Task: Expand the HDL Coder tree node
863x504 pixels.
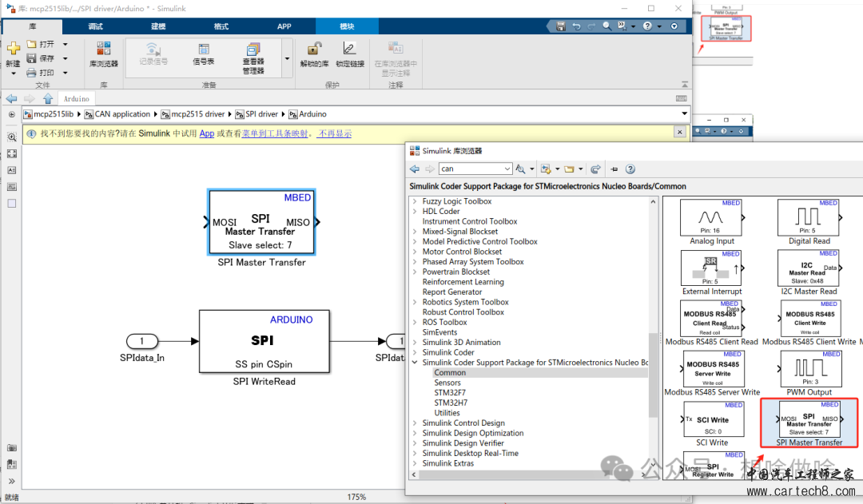Action: point(415,212)
